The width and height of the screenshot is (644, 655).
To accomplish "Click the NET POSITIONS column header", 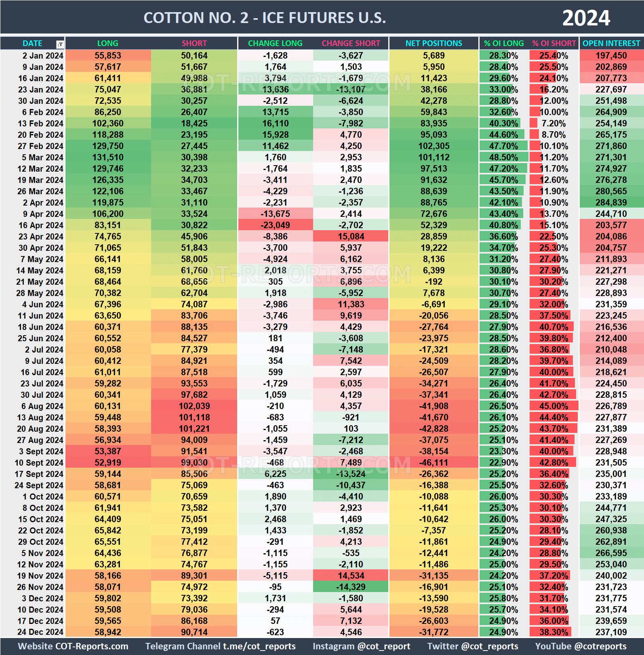I will 434,43.
